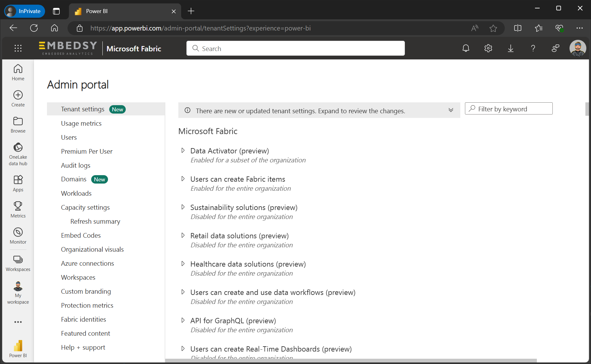Open the Power BI app launcher waffle menu
Screen dimensions: 591x364
click(18, 48)
